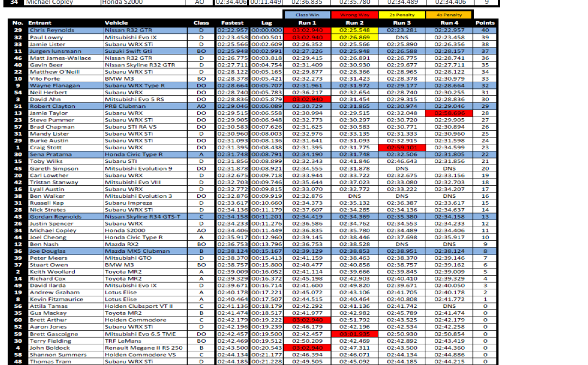Click the blue Class Win legend box
The width and height of the screenshot is (588, 365).
tap(307, 15)
